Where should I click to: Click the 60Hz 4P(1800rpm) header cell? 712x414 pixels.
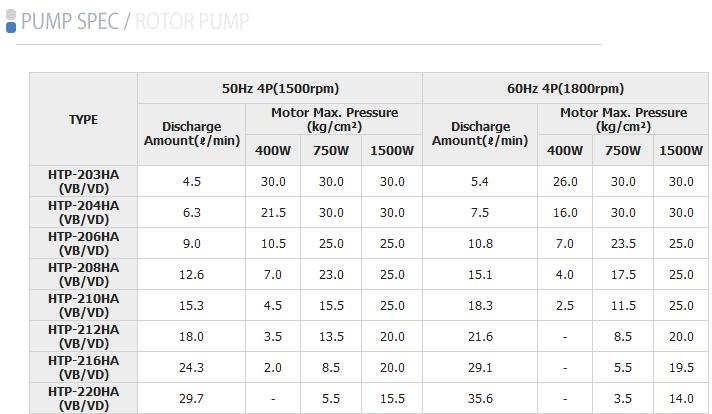[565, 89]
